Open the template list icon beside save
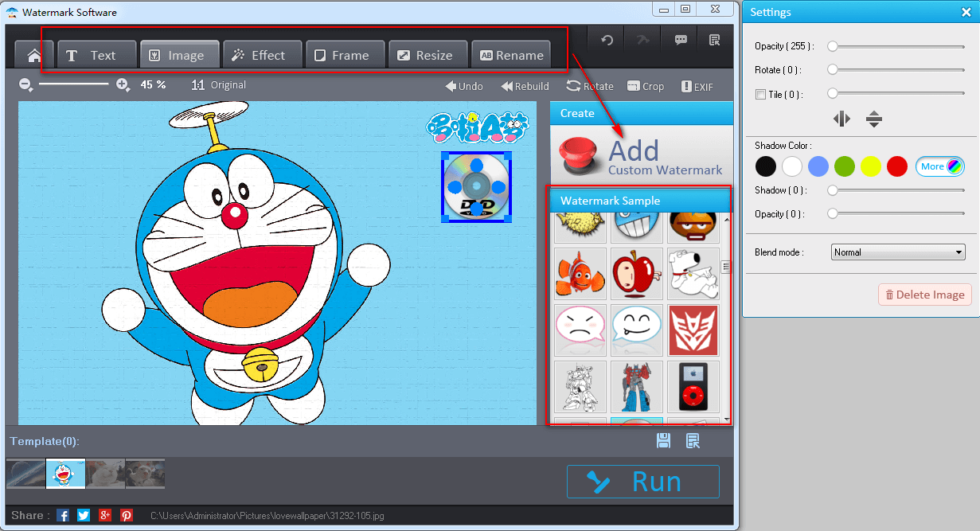The width and height of the screenshot is (980, 531). coord(693,440)
